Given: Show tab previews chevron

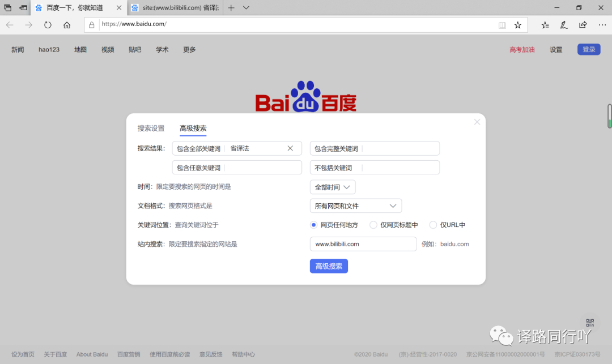Looking at the screenshot, I should (x=246, y=8).
